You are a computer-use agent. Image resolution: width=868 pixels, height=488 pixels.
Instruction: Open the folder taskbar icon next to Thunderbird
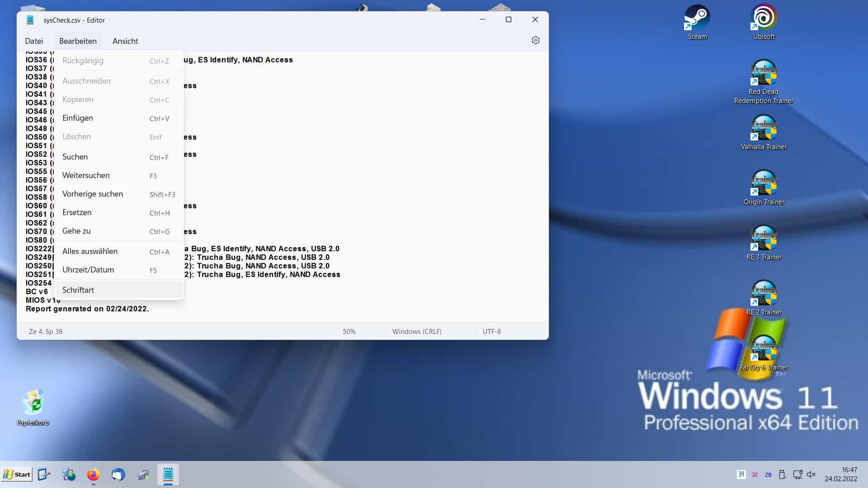[143, 474]
